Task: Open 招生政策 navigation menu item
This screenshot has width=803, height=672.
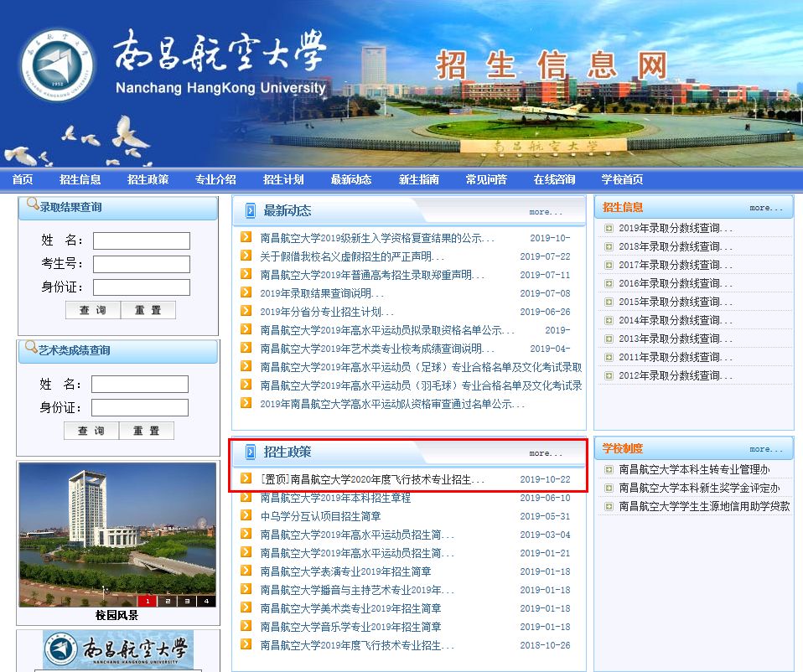Action: click(x=148, y=179)
